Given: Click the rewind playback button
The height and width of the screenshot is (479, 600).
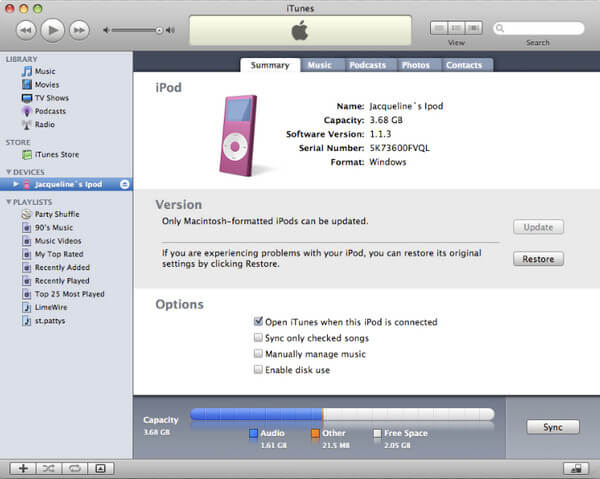Looking at the screenshot, I should click(26, 30).
